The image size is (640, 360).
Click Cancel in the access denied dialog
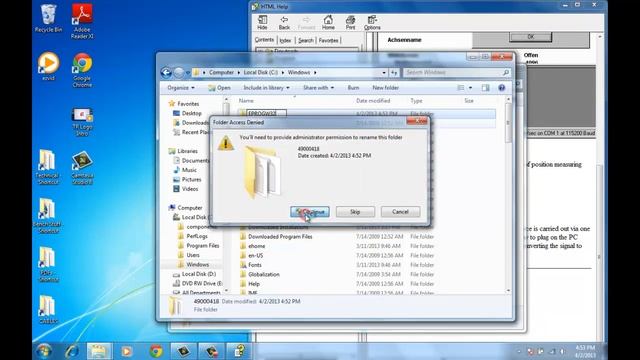[400, 212]
